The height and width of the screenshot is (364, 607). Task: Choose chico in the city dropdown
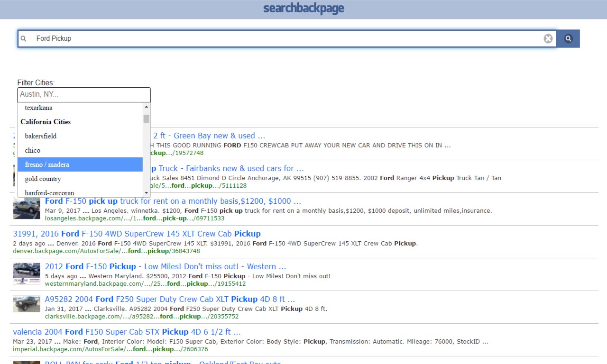(x=80, y=150)
